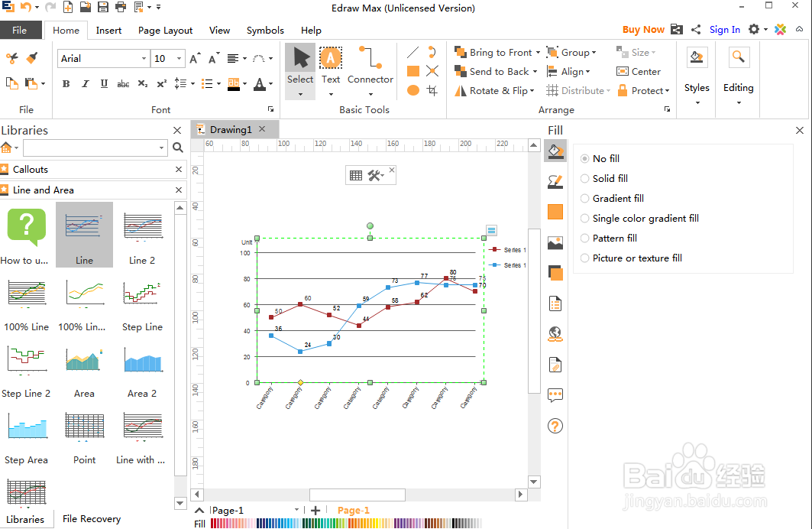This screenshot has width=812, height=529.
Task: Open the Shadow tab icon in side panel
Action: 555,273
